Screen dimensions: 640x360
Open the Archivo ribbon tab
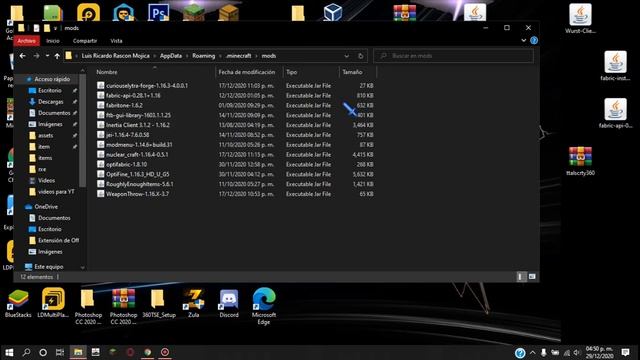click(27, 41)
